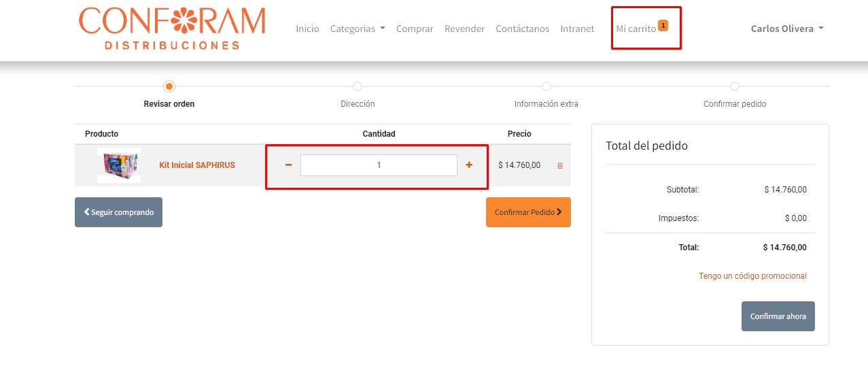
Task: Open the Revender page
Action: pos(464,29)
